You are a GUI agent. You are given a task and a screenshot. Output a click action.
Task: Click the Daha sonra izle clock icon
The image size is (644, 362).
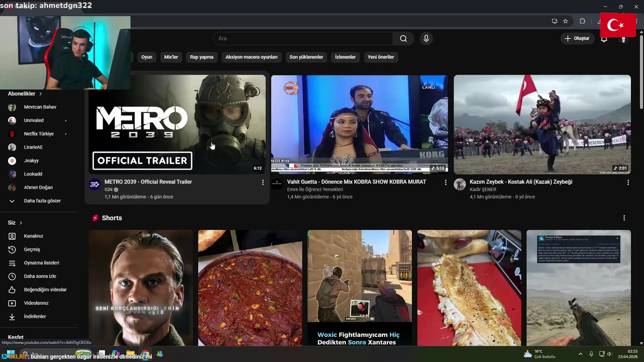[12, 276]
